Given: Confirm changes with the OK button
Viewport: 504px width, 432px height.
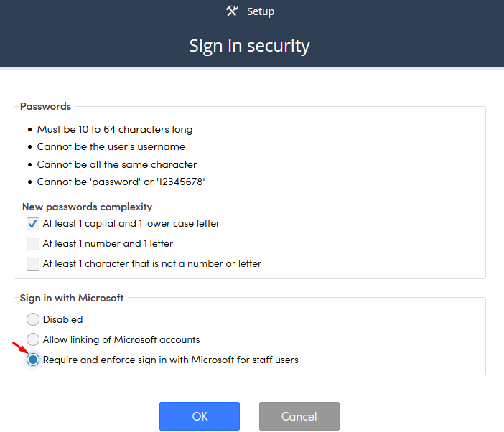Looking at the screenshot, I should tap(200, 416).
